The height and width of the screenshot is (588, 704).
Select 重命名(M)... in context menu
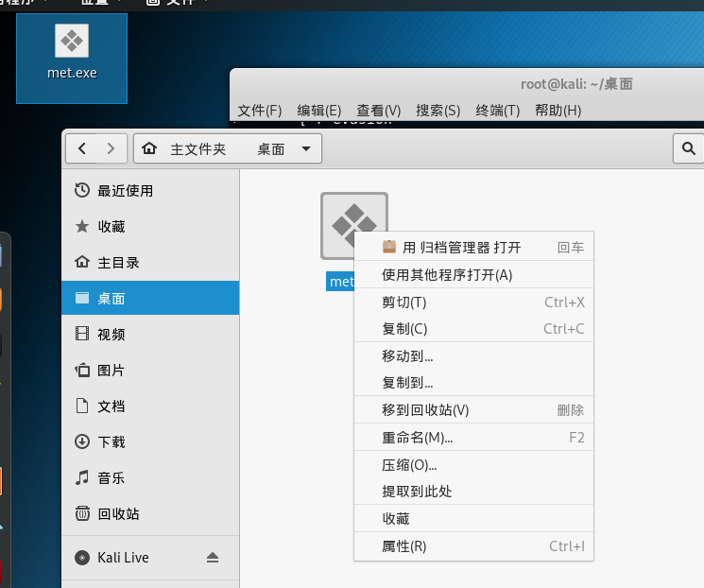pos(473,437)
